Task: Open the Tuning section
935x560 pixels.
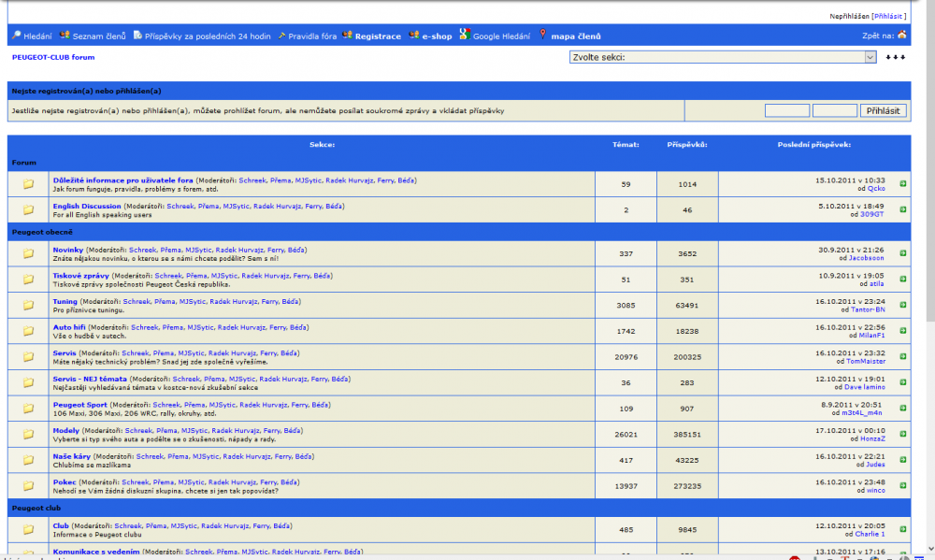Action: pos(65,302)
